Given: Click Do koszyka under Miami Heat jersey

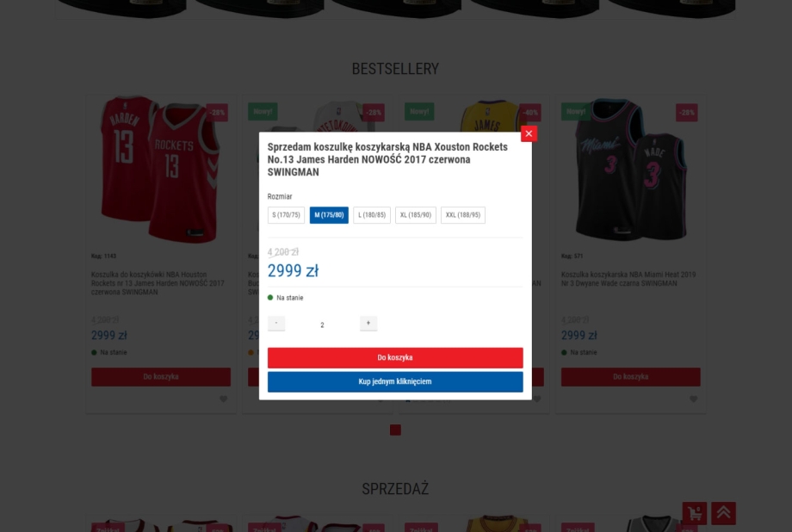Looking at the screenshot, I should [630, 377].
